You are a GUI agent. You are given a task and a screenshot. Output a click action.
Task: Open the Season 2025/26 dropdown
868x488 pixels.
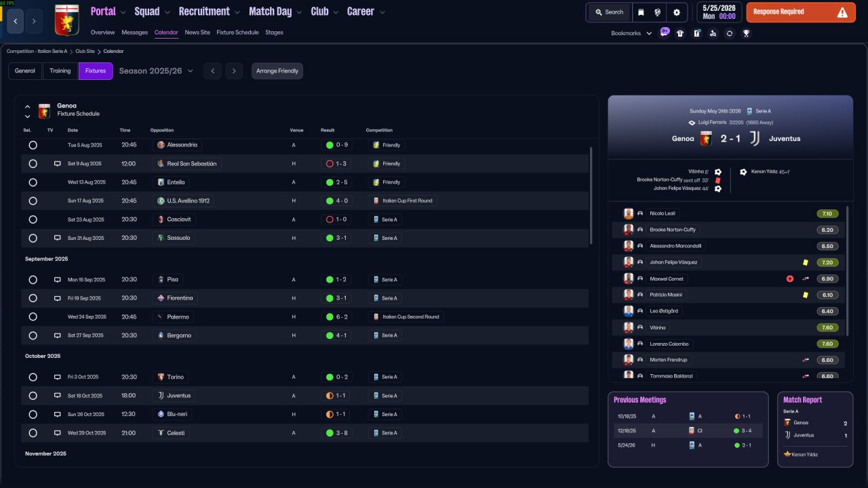pyautogui.click(x=156, y=70)
